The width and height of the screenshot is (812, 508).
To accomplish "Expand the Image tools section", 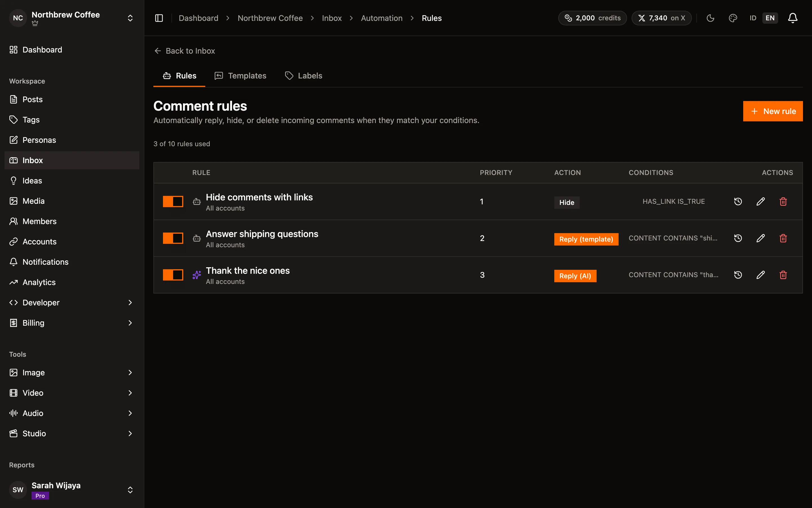I will point(72,373).
